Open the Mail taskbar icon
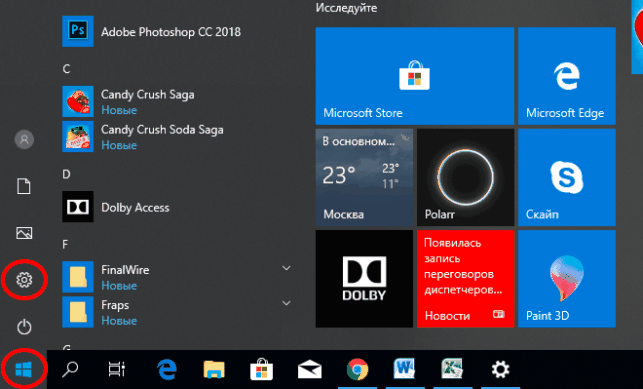 pos(310,370)
